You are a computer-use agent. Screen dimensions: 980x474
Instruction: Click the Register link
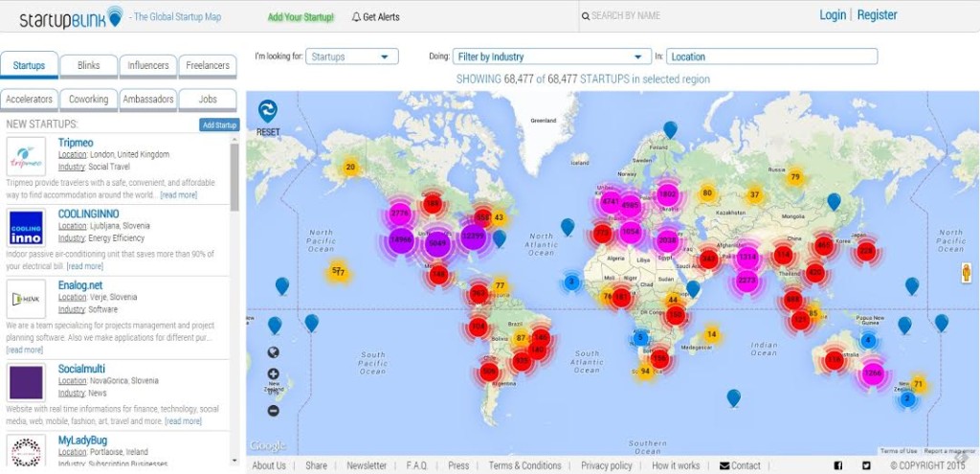tap(877, 15)
